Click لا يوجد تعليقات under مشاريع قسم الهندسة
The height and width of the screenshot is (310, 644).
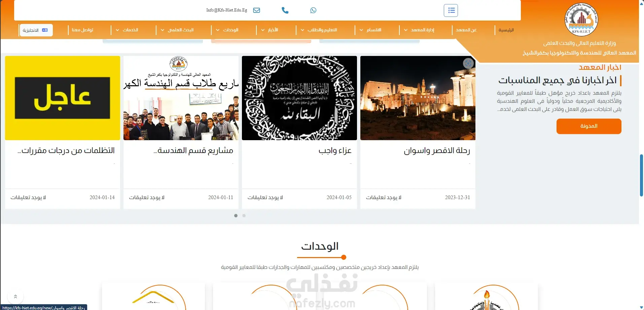coord(147,197)
